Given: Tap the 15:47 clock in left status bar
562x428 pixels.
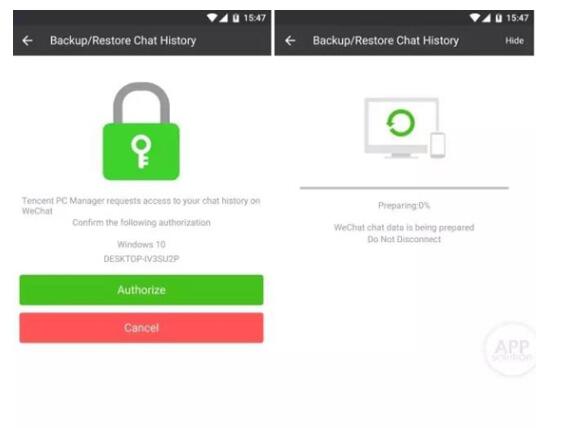Looking at the screenshot, I should pyautogui.click(x=254, y=18).
